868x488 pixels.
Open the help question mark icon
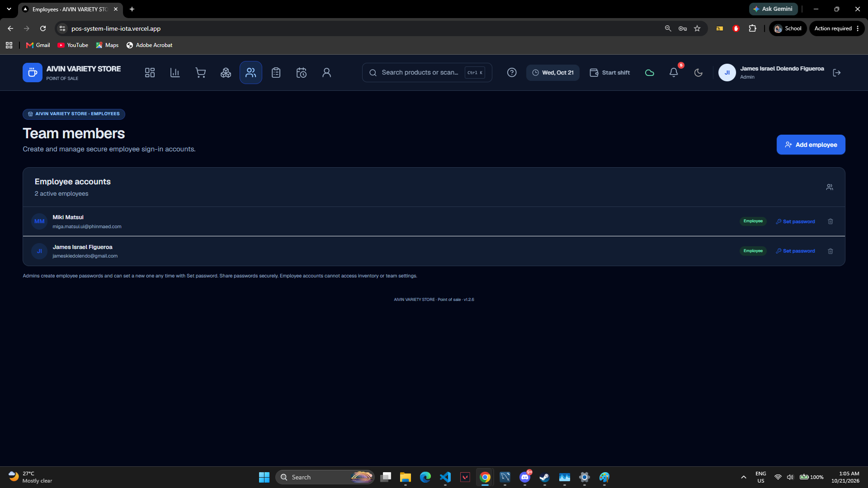tap(512, 73)
